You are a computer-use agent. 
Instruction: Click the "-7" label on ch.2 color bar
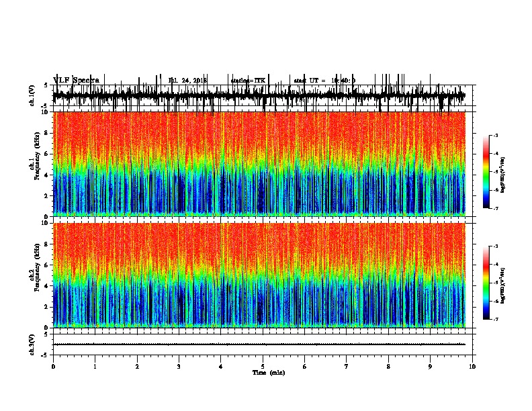pyautogui.click(x=496, y=319)
